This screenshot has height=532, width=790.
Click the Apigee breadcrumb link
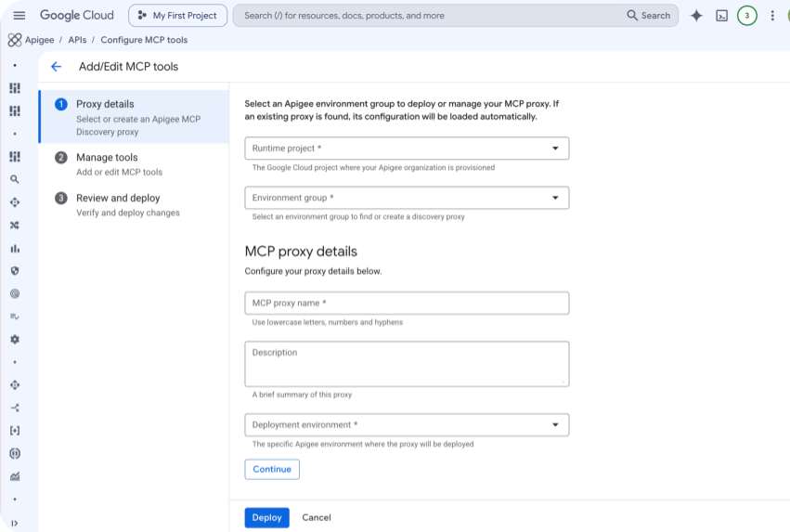click(x=39, y=40)
